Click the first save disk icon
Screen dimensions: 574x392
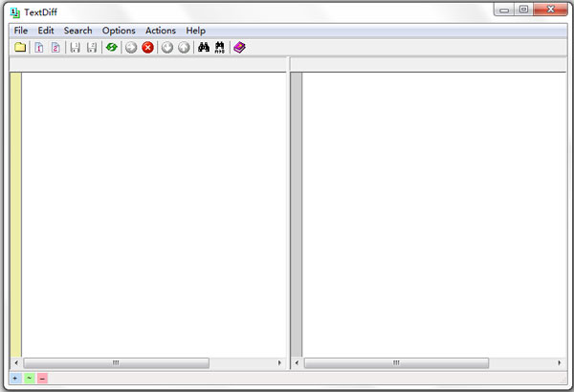tap(75, 48)
